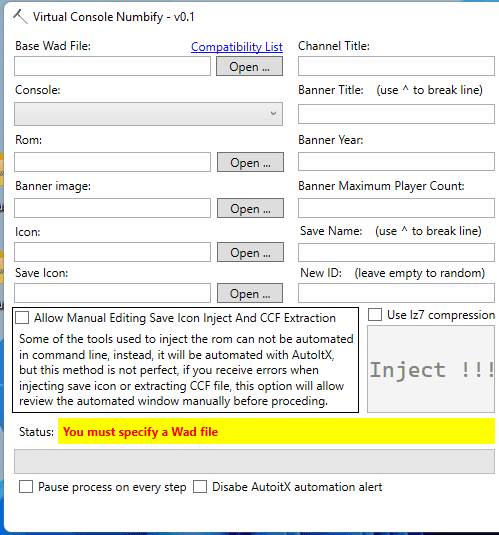
Task: Click Open button for Save Icon
Action: (x=250, y=293)
